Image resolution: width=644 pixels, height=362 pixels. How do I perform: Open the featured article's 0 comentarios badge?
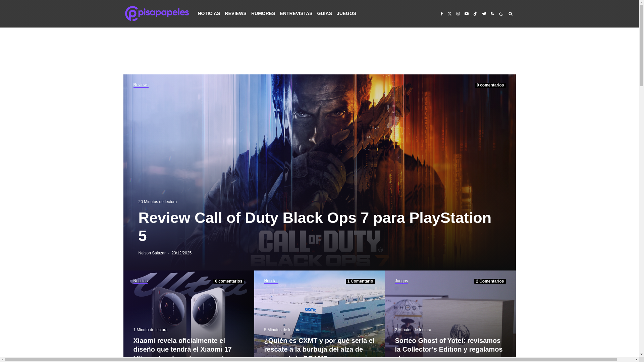pos(490,85)
